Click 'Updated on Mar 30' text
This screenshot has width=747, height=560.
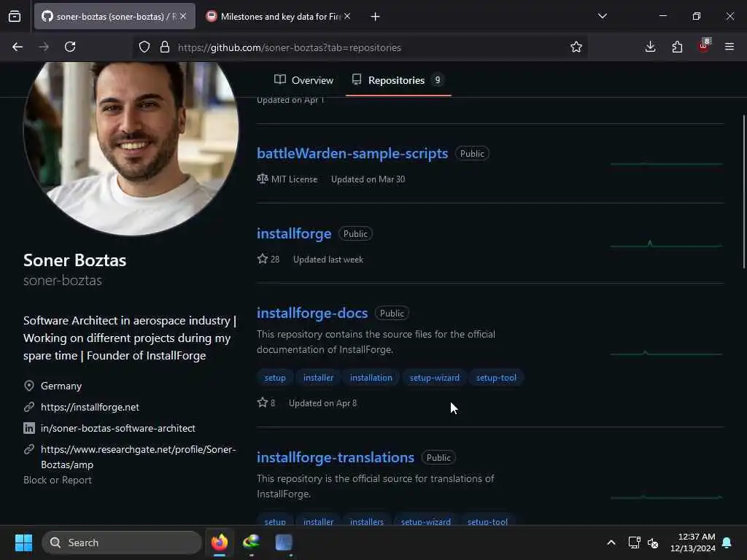368,179
